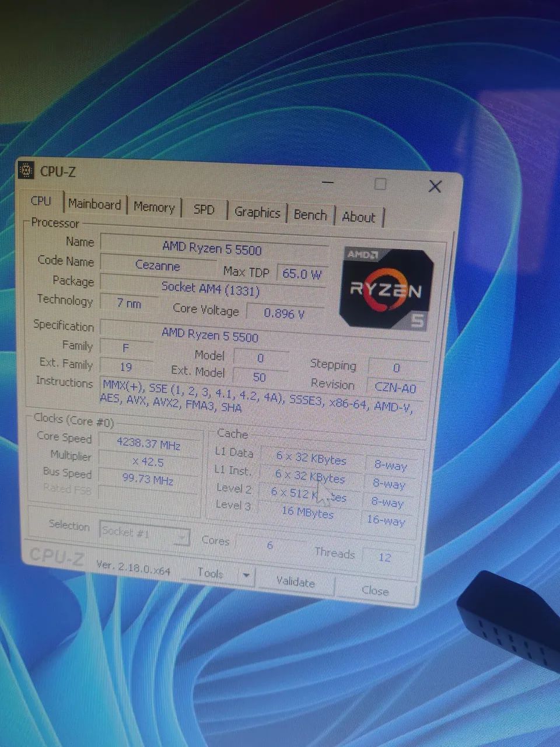The height and width of the screenshot is (747, 560).
Task: Open the Tools dropdown arrow
Action: coord(246,576)
